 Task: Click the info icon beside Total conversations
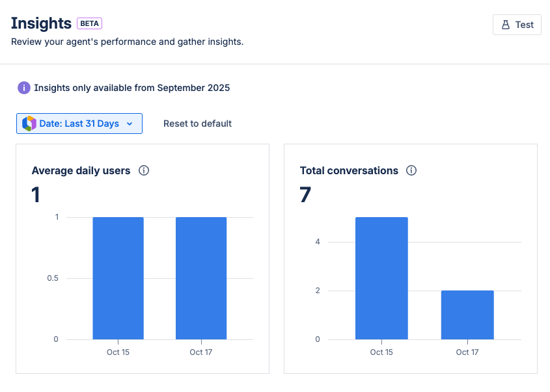click(411, 170)
